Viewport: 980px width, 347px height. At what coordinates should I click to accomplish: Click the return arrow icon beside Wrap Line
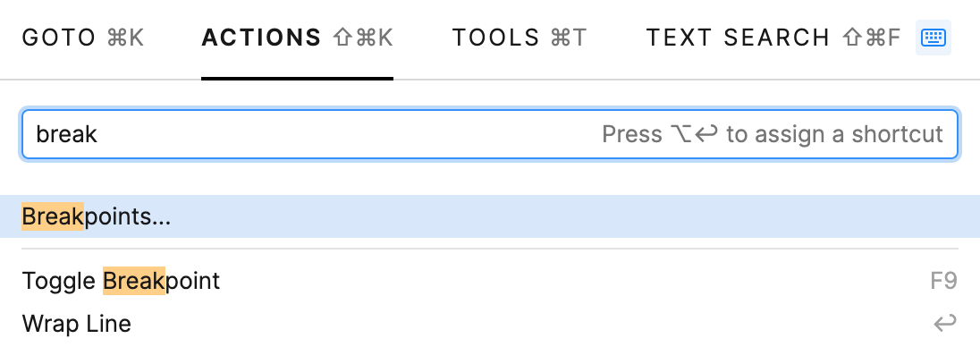click(x=945, y=323)
